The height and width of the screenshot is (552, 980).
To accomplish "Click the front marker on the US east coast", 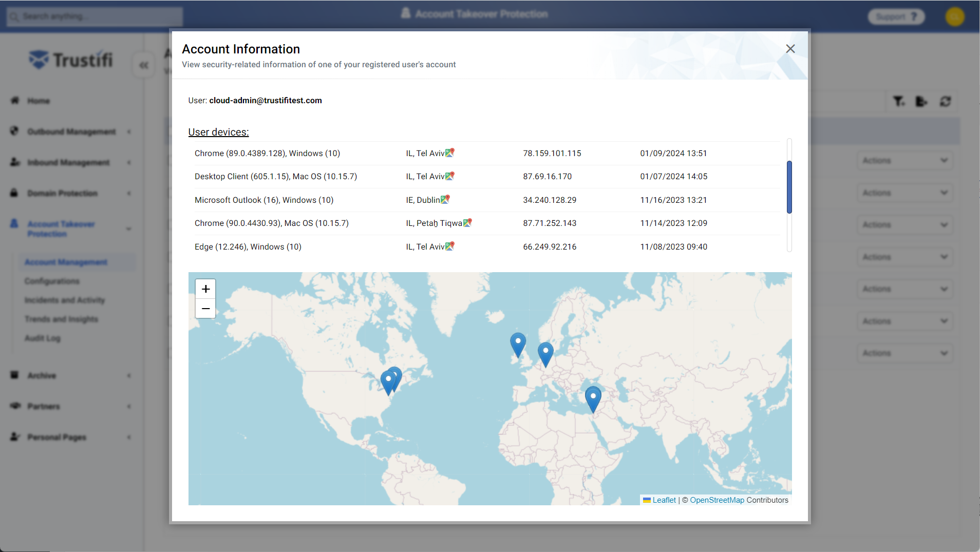I will point(388,383).
